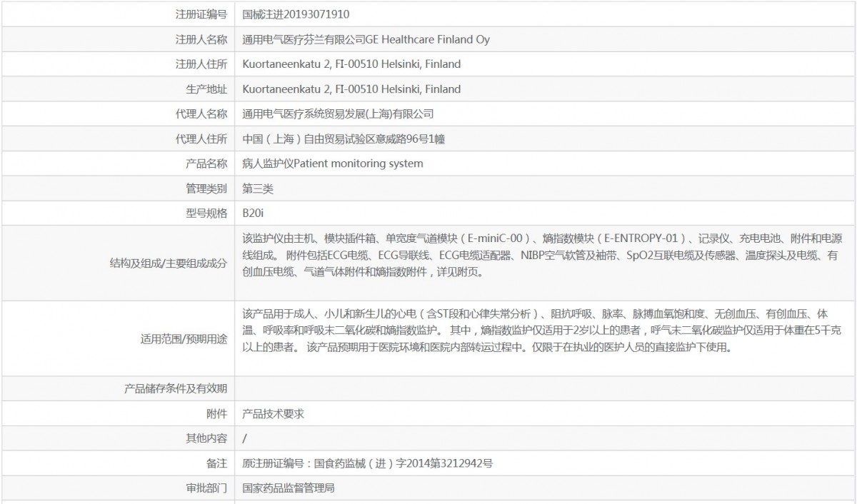Select remark 原注册证编号 国食药监械(进)字2014第3212942号

[367, 463]
